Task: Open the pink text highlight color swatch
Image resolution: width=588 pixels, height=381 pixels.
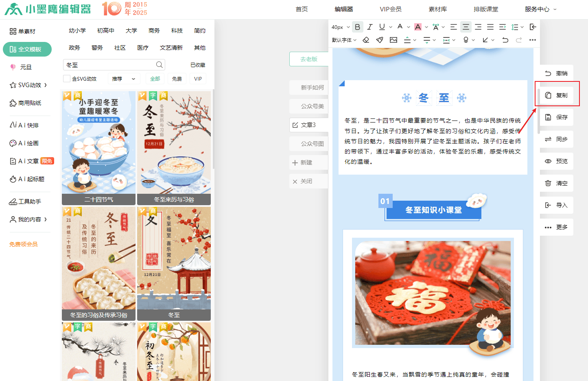Action: (x=418, y=27)
